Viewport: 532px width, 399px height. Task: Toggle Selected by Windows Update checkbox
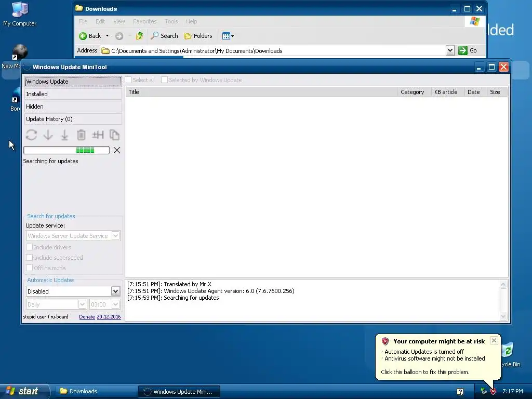click(165, 80)
